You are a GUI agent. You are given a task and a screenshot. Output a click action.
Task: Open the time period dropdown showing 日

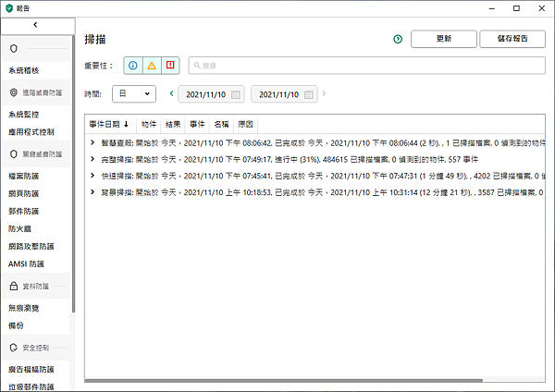pos(134,94)
